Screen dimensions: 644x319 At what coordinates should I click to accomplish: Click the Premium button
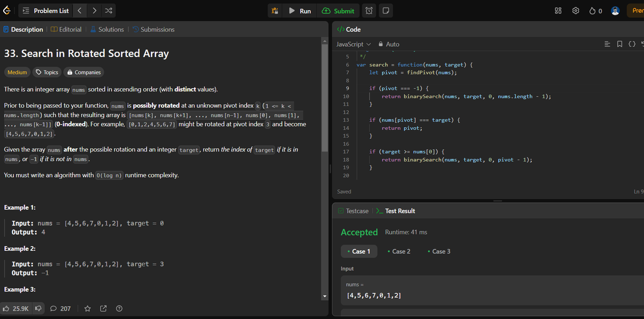pyautogui.click(x=636, y=11)
